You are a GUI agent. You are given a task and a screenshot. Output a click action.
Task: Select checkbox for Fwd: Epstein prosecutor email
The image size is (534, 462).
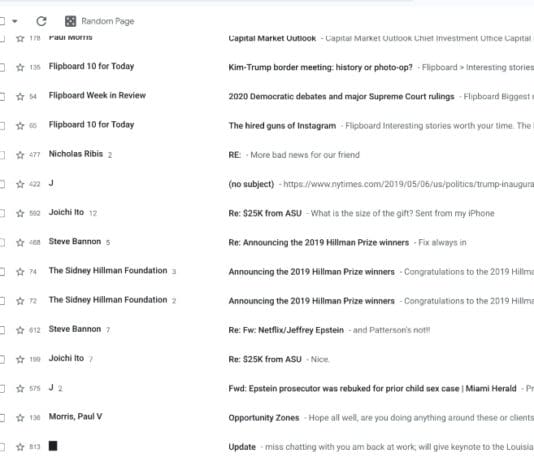point(2,388)
